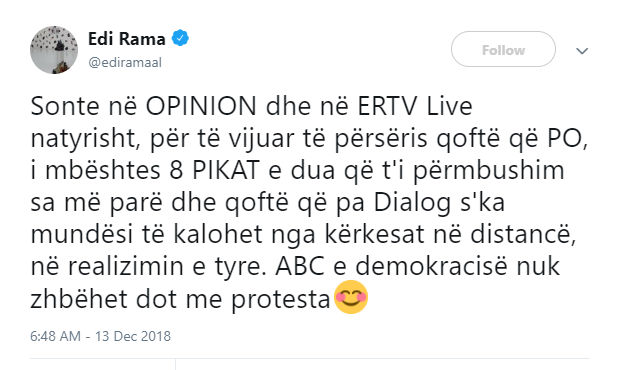Viewport: 621px width, 370px height.
Task: Click the word Sonte starting the tweet
Action: (65, 107)
